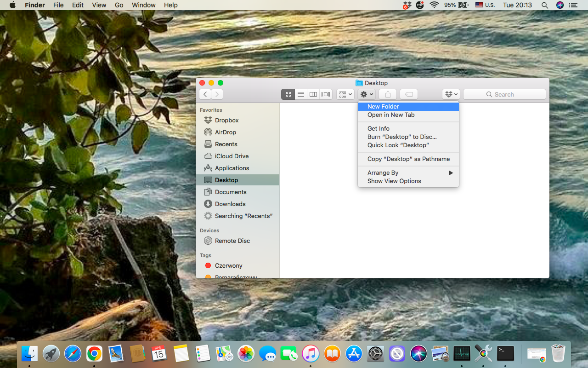Open the item arrangement dropdown
This screenshot has height=368, width=588.
(345, 94)
